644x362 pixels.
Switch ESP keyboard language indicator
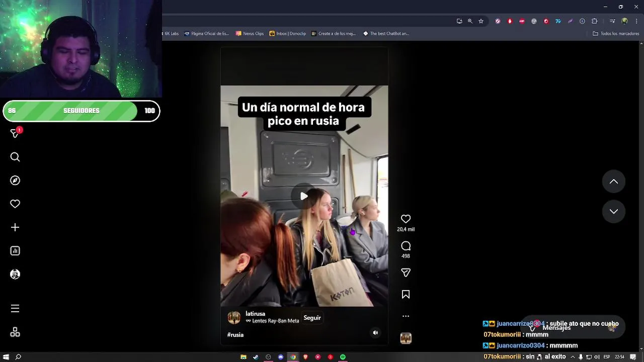[607, 357]
